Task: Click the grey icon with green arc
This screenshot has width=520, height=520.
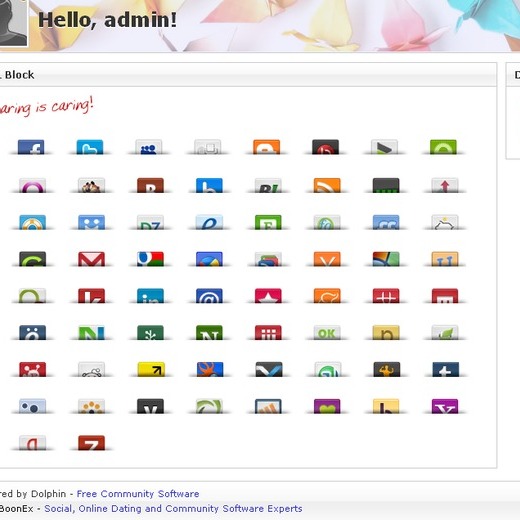Action: 32,296
